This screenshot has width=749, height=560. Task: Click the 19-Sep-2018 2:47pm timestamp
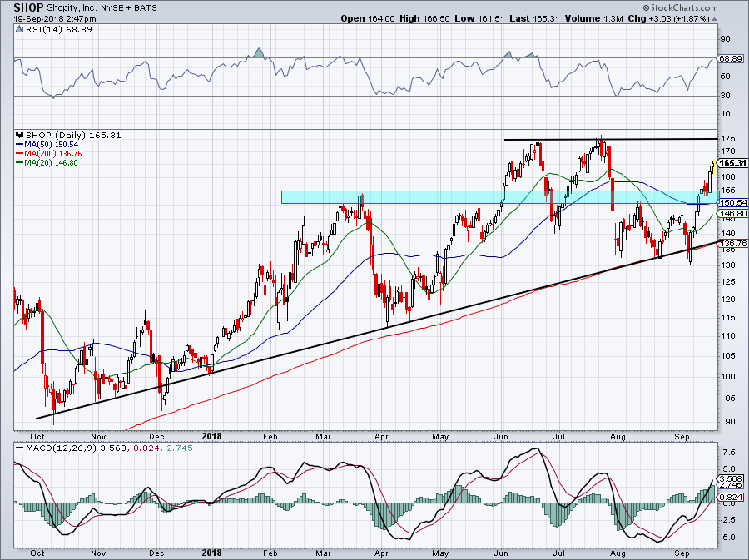54,19
